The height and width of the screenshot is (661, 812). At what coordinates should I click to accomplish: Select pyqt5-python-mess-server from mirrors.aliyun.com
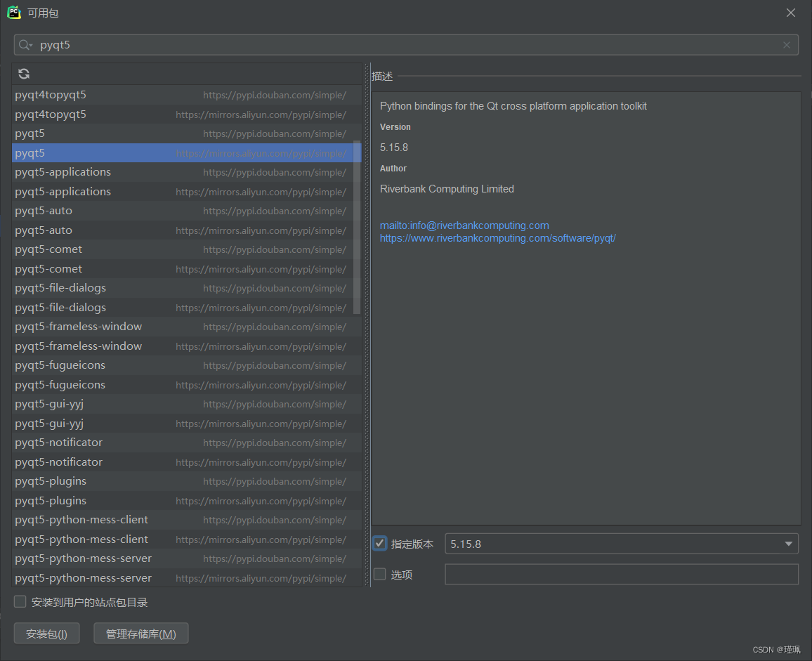186,577
